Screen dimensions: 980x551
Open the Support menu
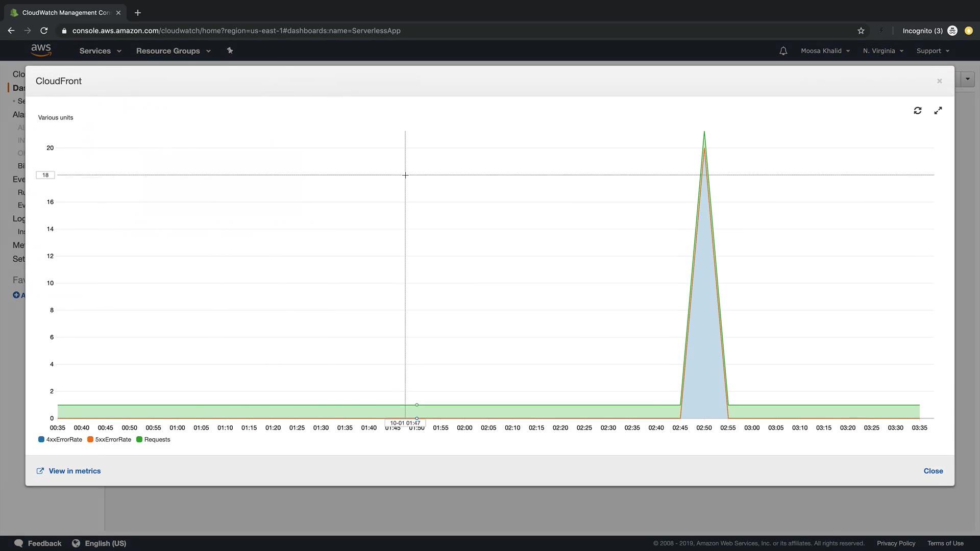coord(933,51)
